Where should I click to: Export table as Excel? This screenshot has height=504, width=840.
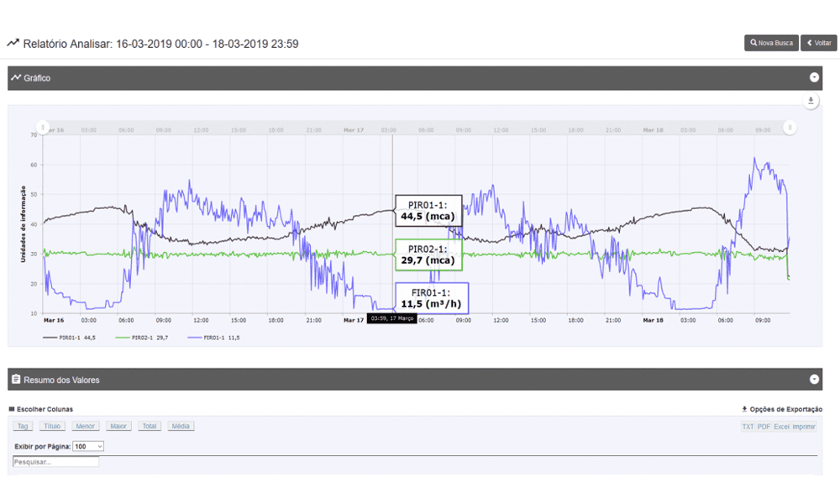(781, 427)
